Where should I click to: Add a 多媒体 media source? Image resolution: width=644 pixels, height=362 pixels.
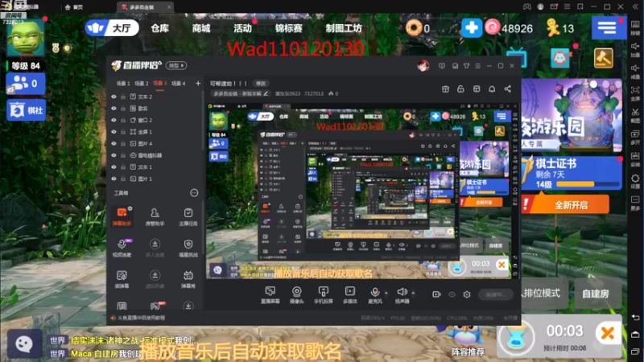350,294
